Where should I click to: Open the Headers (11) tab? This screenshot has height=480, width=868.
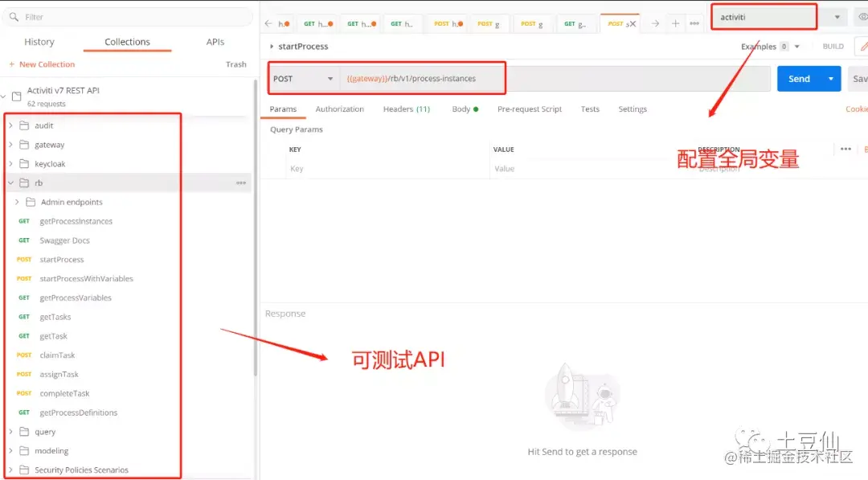point(406,109)
